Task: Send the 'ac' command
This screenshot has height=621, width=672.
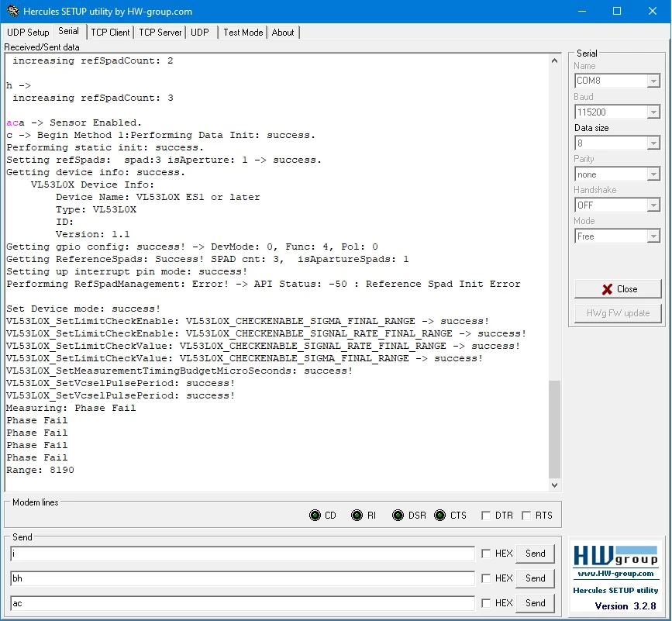Action: click(x=536, y=603)
